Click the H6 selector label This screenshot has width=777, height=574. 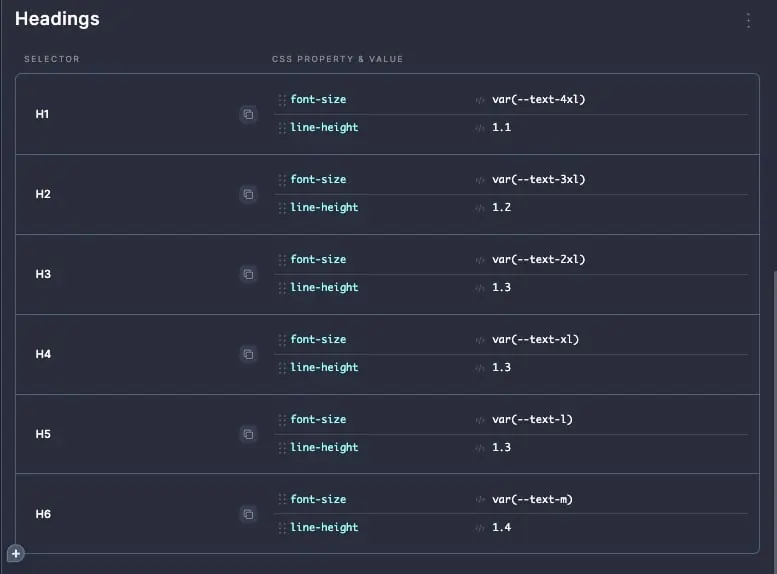pos(43,514)
